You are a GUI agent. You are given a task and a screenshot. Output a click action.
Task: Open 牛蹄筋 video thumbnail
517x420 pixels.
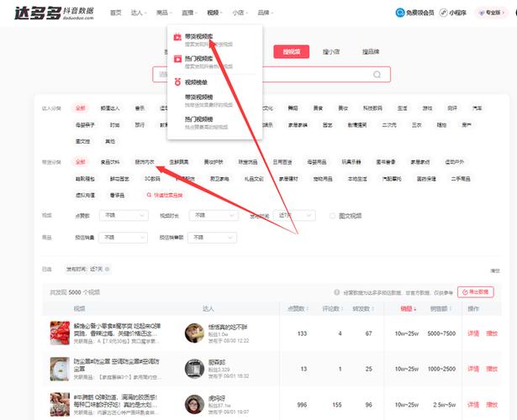(x=60, y=404)
